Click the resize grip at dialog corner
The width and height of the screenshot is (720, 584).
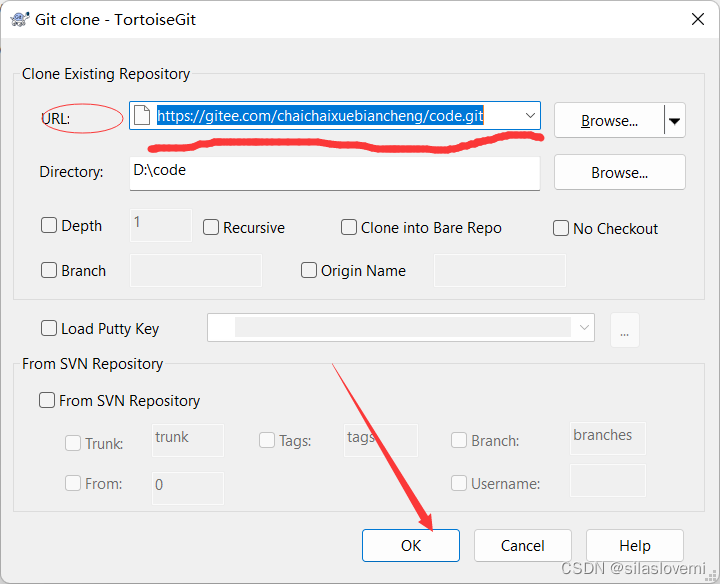pyautogui.click(x=713, y=577)
